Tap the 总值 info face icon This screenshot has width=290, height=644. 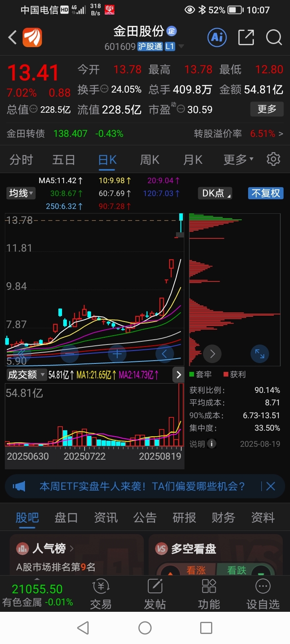coord(34,109)
